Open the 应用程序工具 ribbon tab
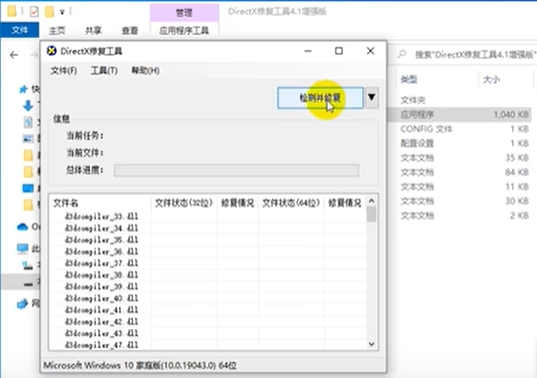The height and width of the screenshot is (378, 537). (x=184, y=30)
